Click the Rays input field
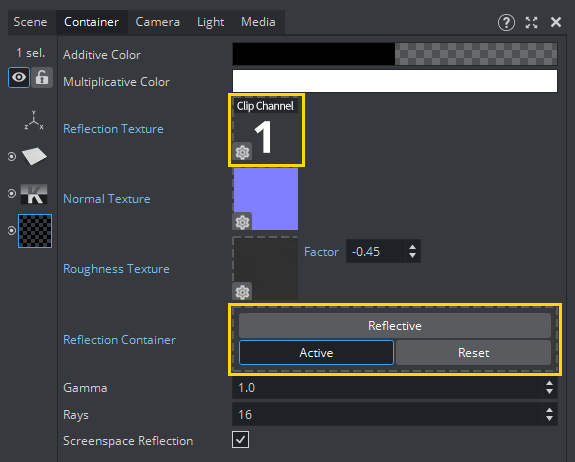The height and width of the screenshot is (462, 575). point(387,415)
